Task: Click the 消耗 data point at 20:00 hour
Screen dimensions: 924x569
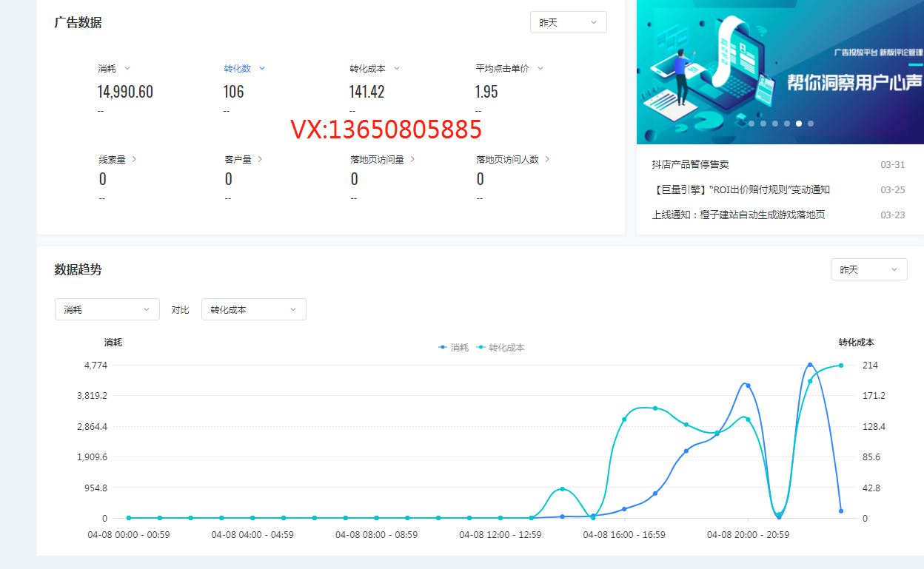Action: click(x=748, y=385)
